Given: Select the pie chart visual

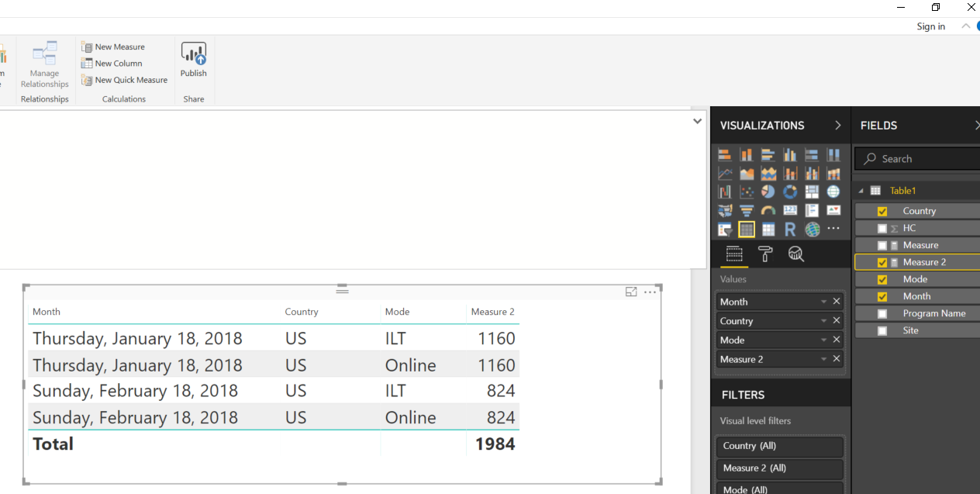Looking at the screenshot, I should 768,192.
